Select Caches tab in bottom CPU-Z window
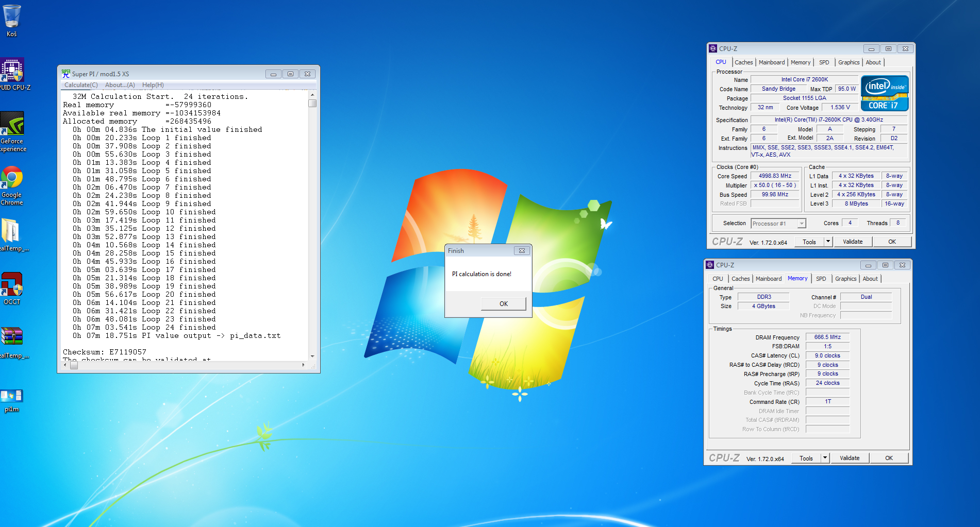980x527 pixels. point(740,279)
